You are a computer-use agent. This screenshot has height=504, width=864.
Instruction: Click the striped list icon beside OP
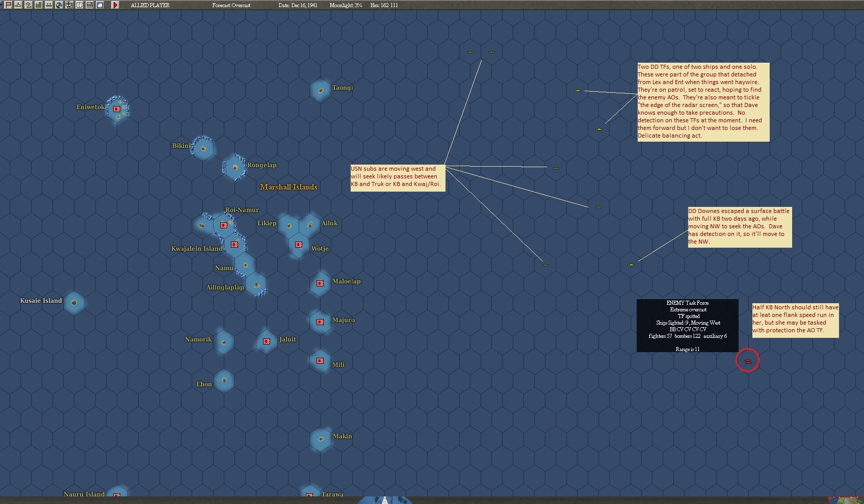(90, 5)
